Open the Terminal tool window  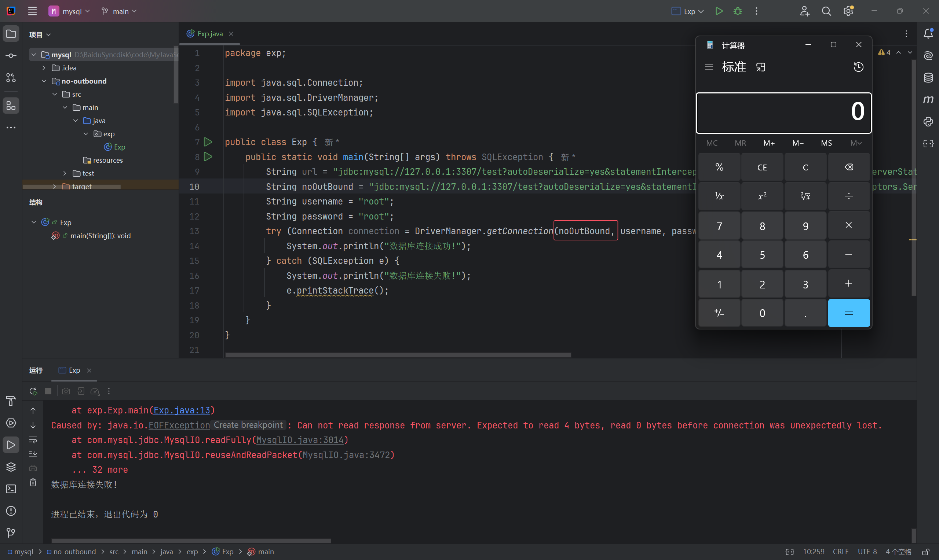(11, 489)
